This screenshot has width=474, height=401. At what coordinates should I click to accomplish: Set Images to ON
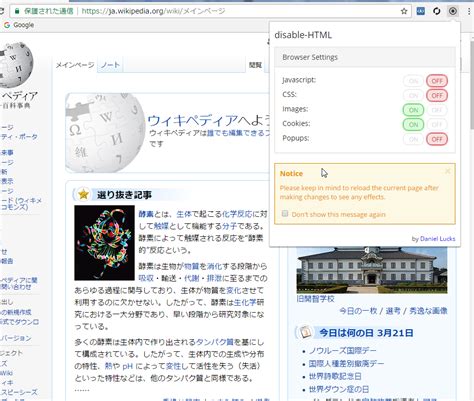tap(413, 110)
